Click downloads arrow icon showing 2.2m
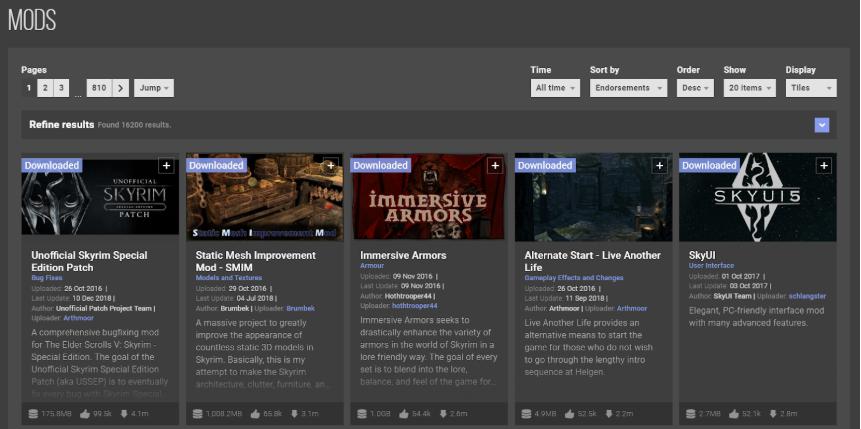Viewport: 861px width, 429px height. tap(608, 414)
